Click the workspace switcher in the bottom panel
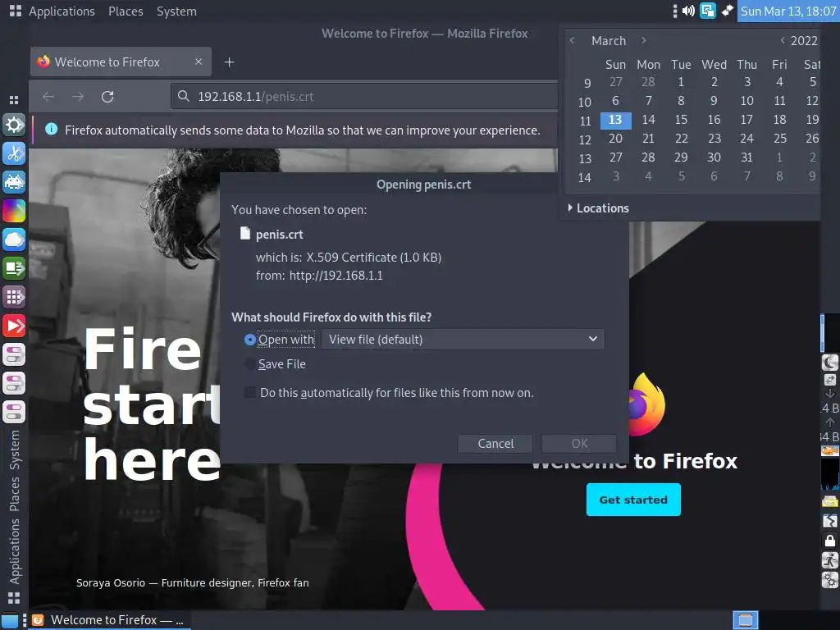This screenshot has width=840, height=630. point(745,620)
